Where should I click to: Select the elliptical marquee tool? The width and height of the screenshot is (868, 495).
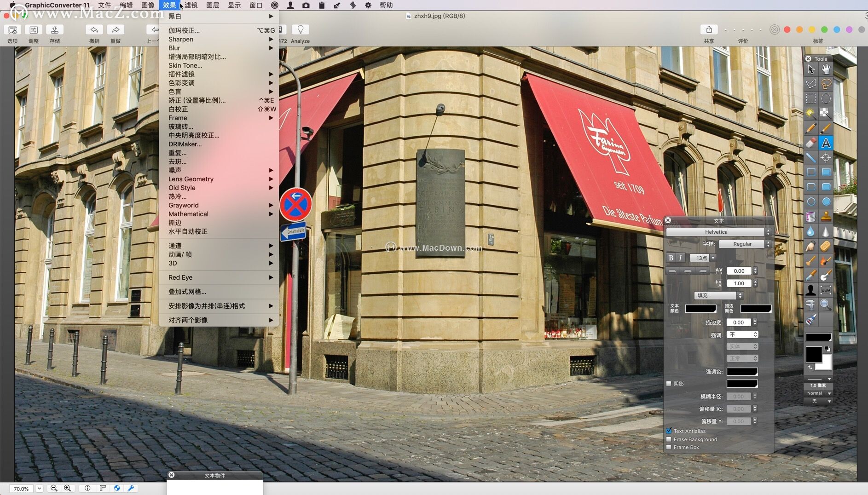click(826, 99)
